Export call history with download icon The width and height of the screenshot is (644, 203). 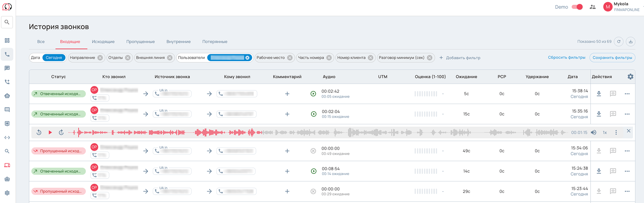631,42
